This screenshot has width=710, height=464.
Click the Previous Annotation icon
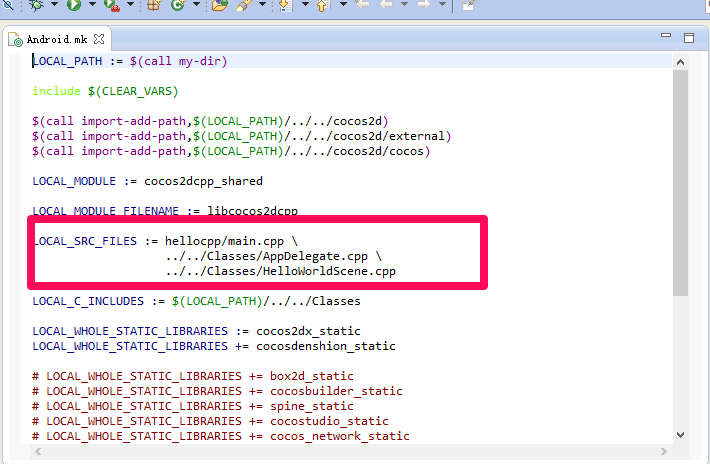pyautogui.click(x=322, y=5)
